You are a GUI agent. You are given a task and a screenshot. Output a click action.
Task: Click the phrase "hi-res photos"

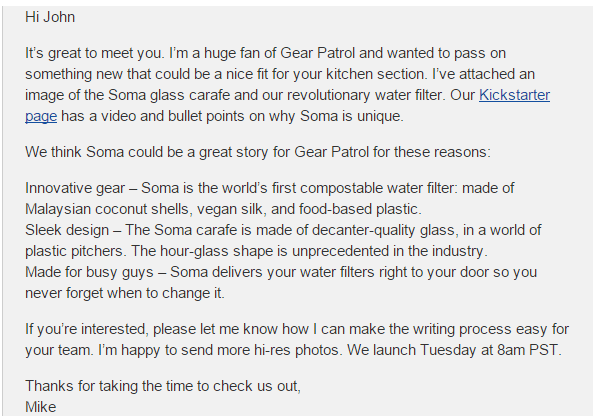point(296,350)
